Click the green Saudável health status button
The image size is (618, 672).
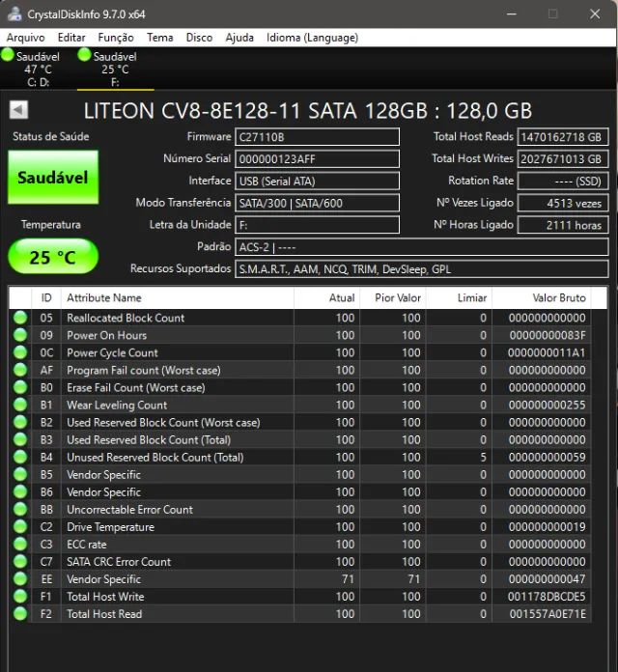tap(53, 177)
